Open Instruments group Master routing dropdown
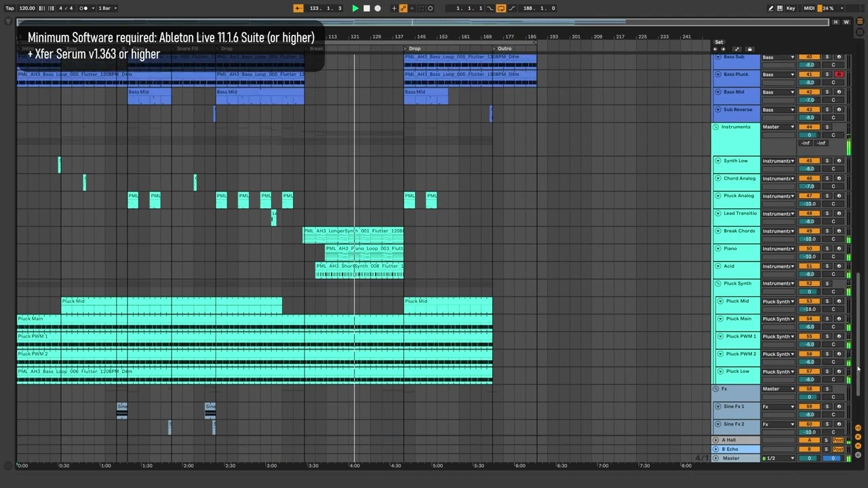The width and height of the screenshot is (868, 488). tap(778, 127)
